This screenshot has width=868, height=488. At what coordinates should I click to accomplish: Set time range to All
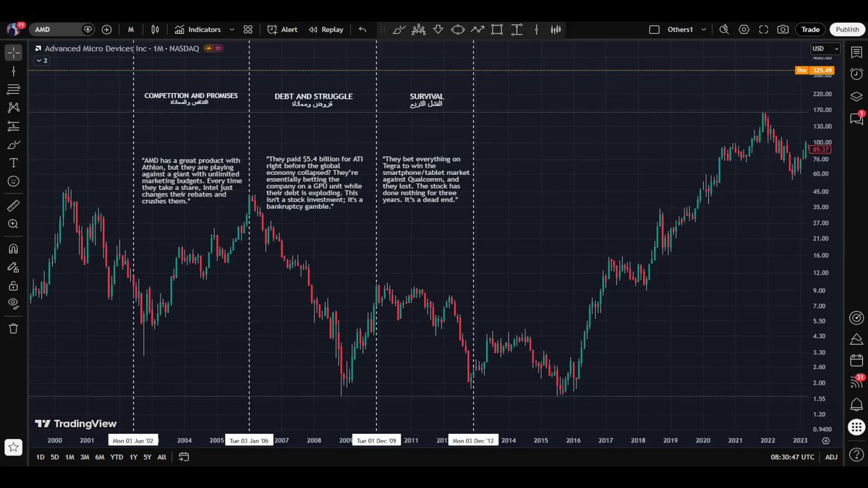[162, 457]
